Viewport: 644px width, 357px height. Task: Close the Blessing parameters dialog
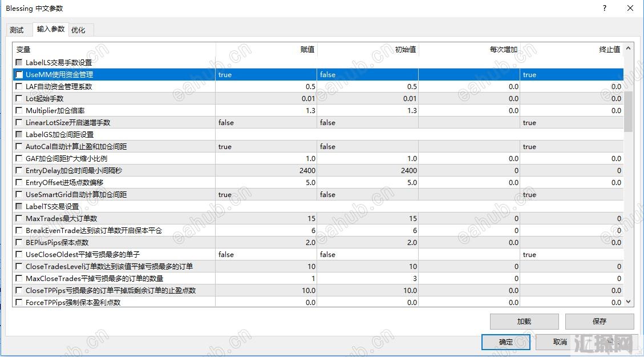pyautogui.click(x=630, y=9)
